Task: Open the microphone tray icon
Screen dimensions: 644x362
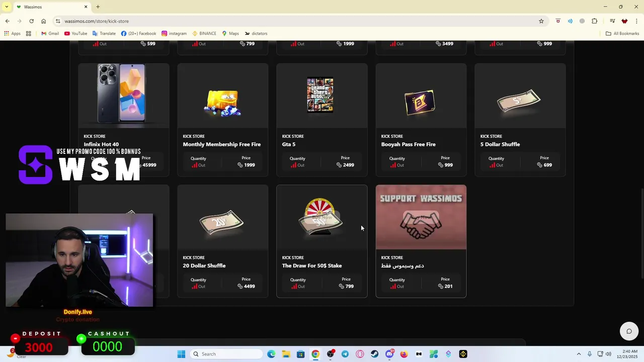Action: (590, 354)
